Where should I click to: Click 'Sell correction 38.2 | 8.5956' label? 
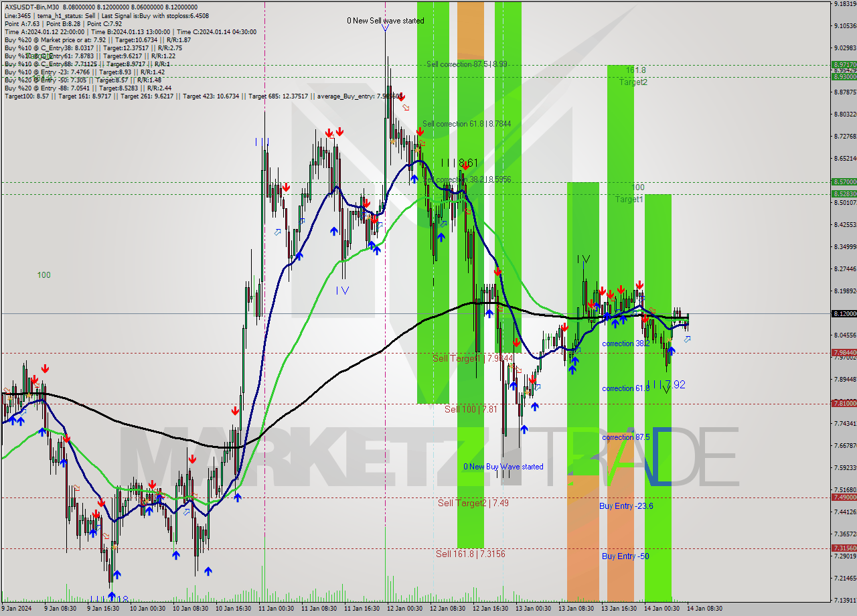point(467,179)
